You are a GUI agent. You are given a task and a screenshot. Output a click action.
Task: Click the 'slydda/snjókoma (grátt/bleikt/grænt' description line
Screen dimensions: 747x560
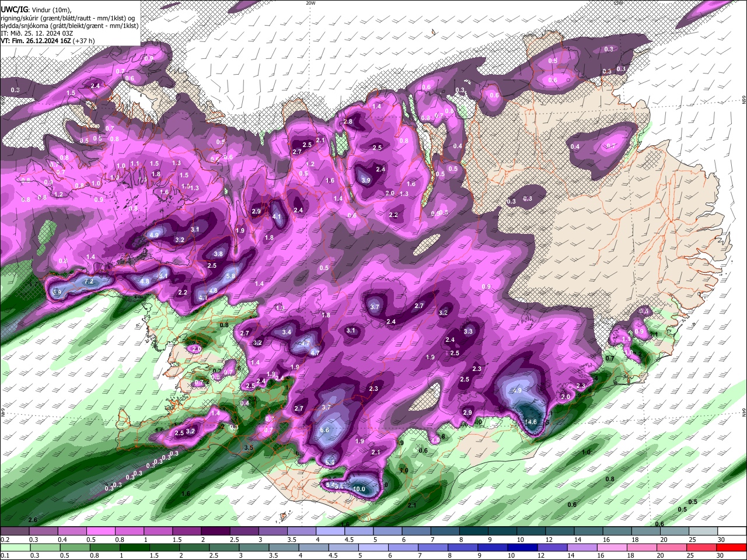click(x=69, y=26)
